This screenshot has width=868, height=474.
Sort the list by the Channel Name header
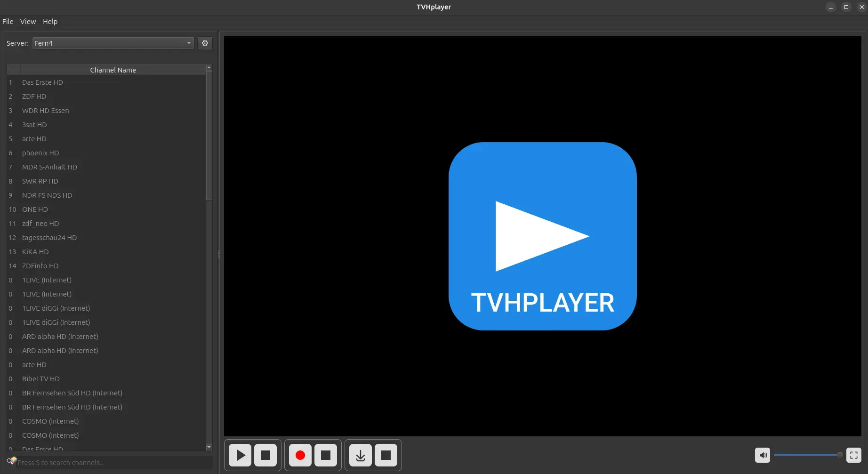pos(113,70)
